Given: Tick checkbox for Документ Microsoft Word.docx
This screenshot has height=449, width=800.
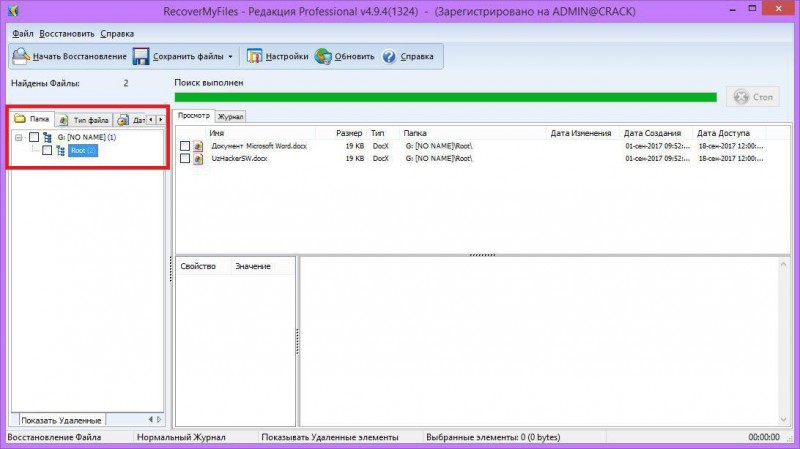Looking at the screenshot, I should tap(185, 146).
